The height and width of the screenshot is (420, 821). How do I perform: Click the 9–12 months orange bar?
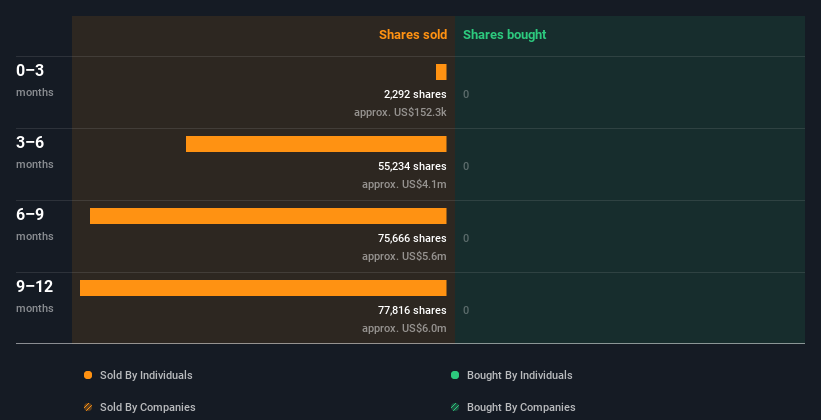tap(263, 288)
